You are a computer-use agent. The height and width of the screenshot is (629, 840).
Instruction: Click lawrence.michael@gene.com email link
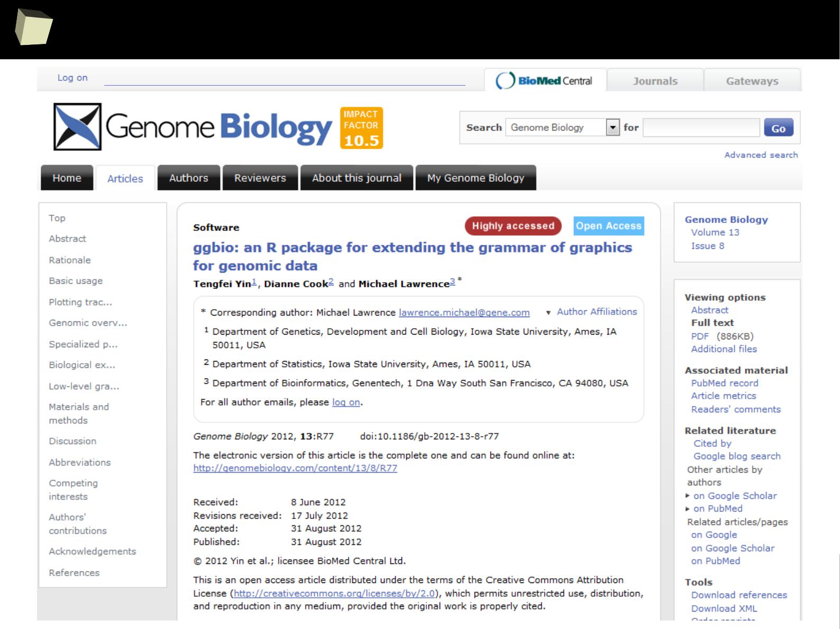click(464, 312)
